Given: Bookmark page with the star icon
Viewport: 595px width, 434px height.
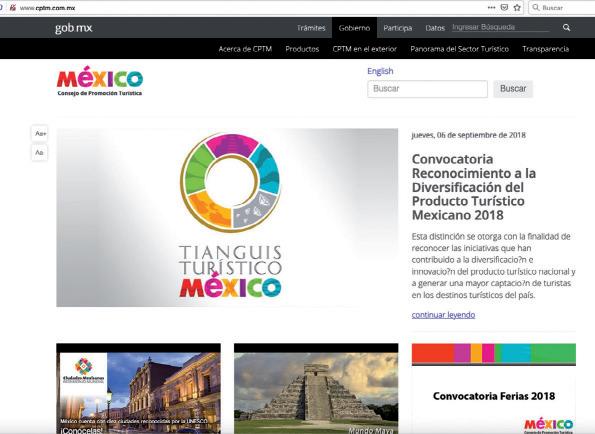Looking at the screenshot, I should pyautogui.click(x=517, y=8).
